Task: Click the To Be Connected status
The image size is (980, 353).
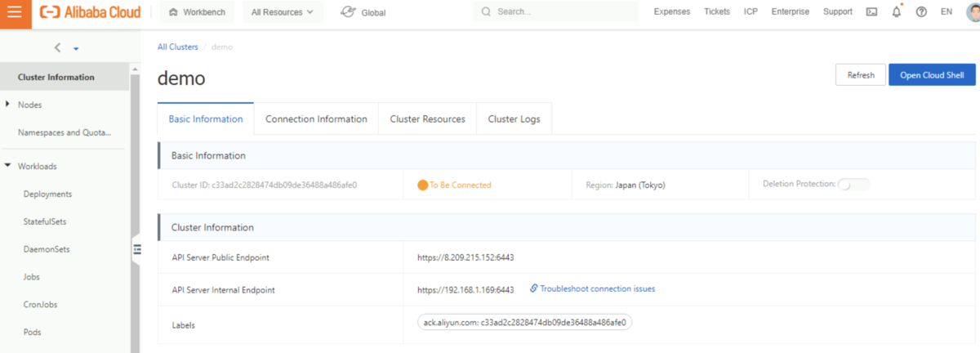Action: pyautogui.click(x=455, y=185)
